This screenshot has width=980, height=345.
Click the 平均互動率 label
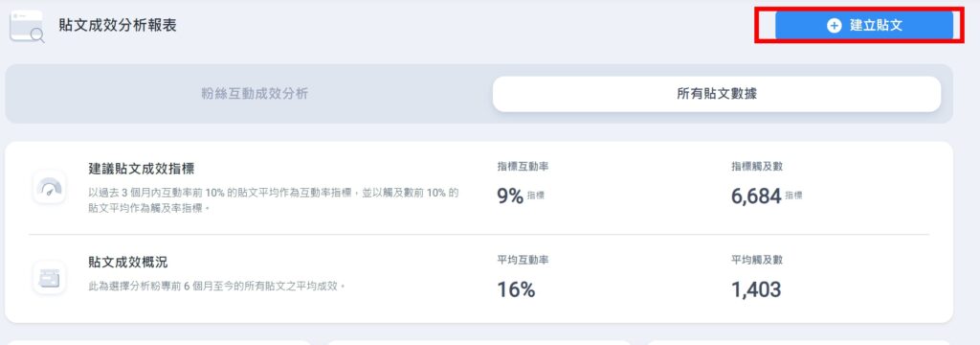pos(523,260)
